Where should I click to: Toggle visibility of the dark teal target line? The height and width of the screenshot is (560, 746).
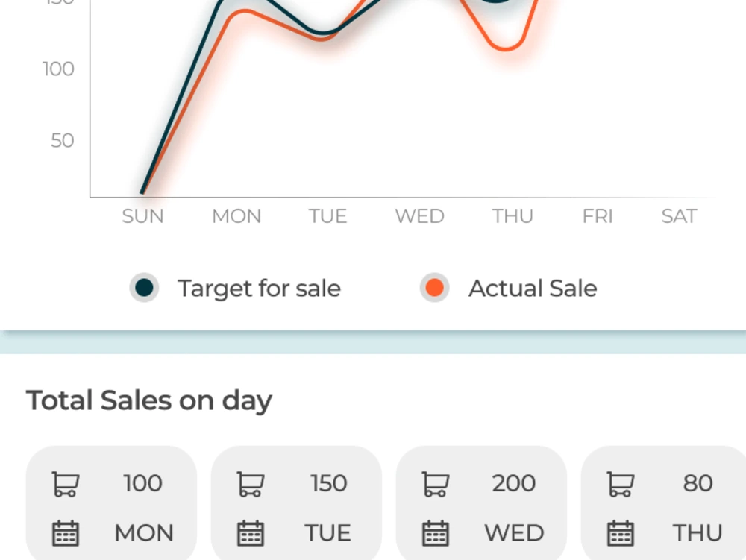[x=143, y=288]
